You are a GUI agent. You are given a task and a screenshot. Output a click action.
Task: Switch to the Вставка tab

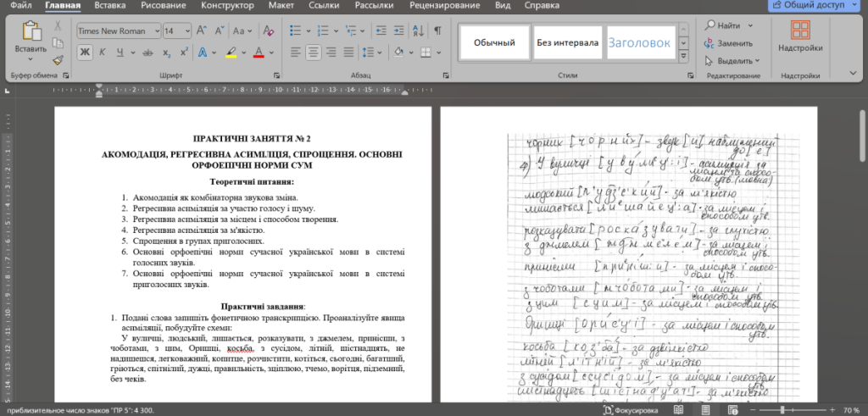pos(111,6)
